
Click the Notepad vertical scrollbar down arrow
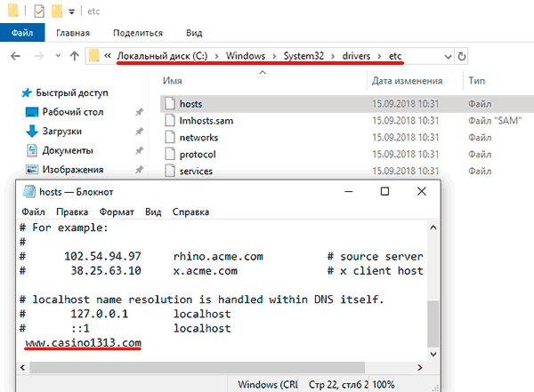[433, 355]
